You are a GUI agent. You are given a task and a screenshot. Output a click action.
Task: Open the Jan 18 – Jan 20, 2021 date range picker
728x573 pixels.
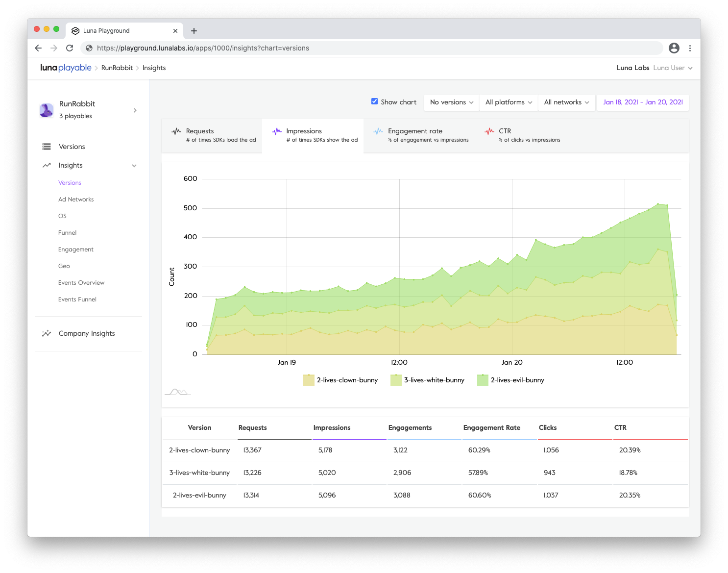[x=642, y=102]
